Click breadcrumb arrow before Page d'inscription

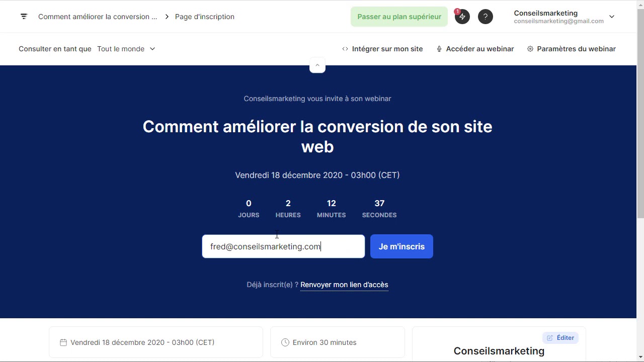167,17
